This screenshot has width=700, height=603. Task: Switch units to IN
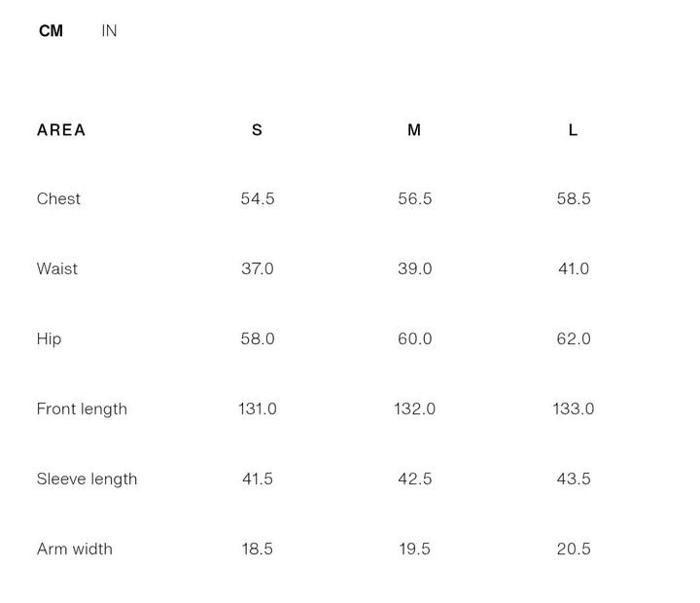(109, 31)
